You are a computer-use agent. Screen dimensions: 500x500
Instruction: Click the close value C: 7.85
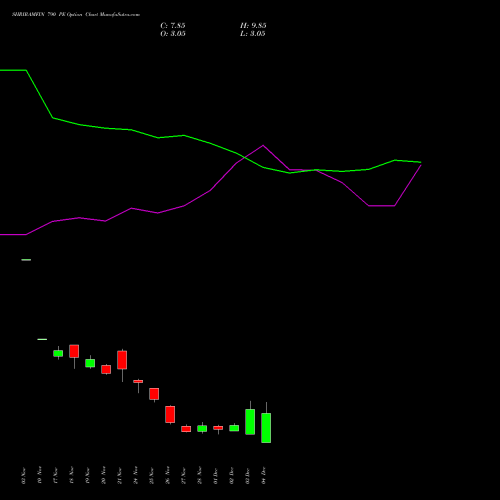[x=173, y=26]
